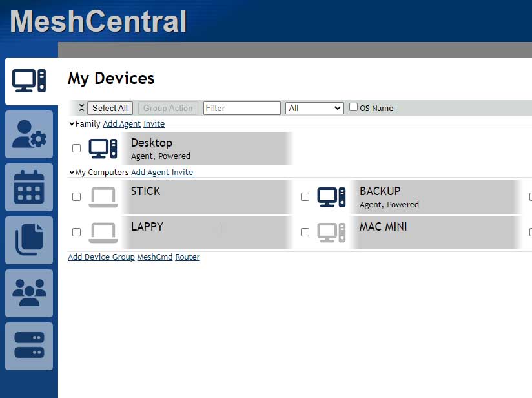Open My Files documents icon
Image resolution: width=532 pixels, height=398 pixels.
click(x=29, y=240)
